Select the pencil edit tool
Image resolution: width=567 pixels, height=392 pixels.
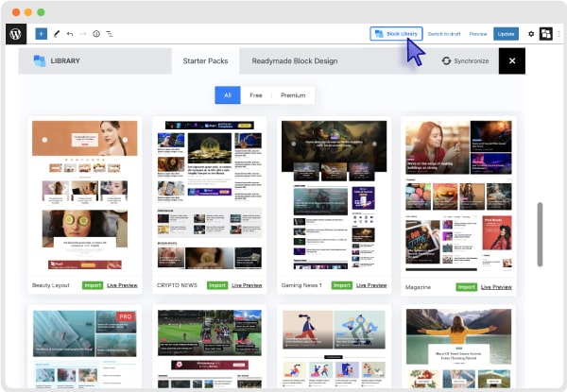point(56,33)
